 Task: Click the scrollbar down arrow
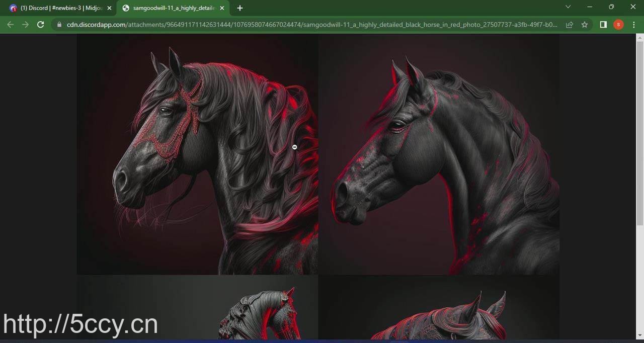coord(640,335)
